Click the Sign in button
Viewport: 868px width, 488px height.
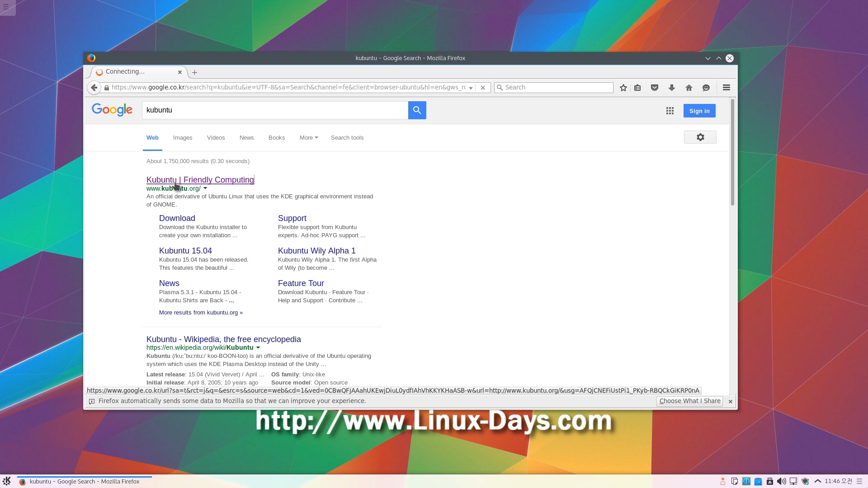click(699, 111)
